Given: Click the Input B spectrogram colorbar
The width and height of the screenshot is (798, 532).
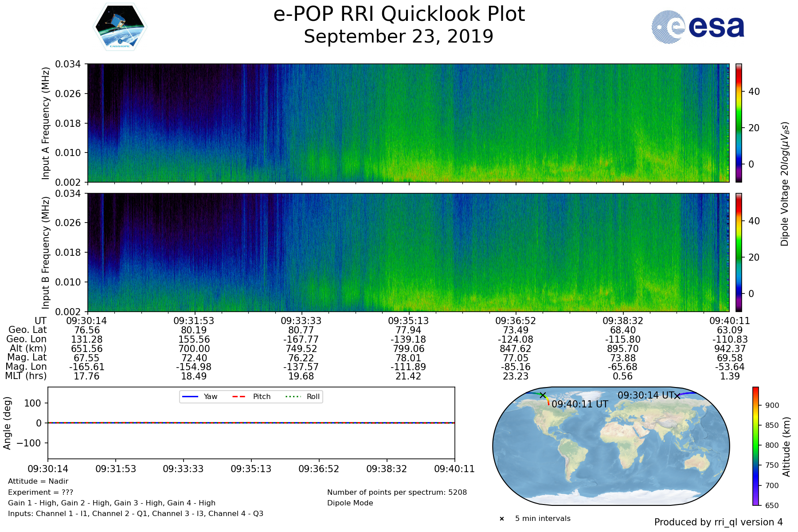Looking at the screenshot, I should [x=739, y=252].
